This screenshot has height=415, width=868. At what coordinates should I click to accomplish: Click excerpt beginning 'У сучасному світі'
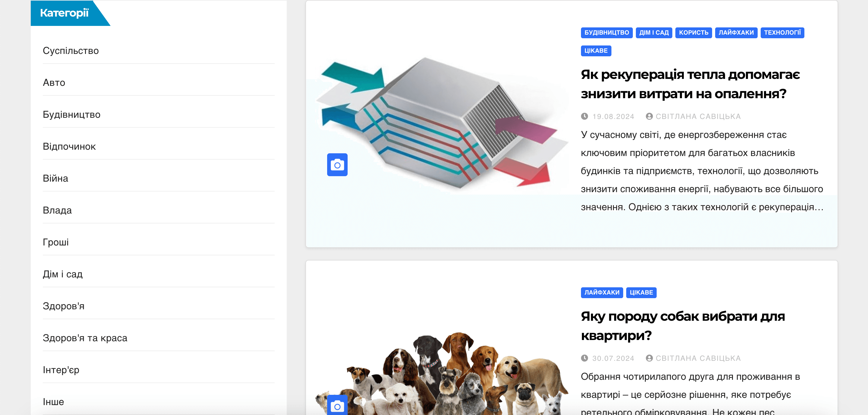tap(702, 171)
